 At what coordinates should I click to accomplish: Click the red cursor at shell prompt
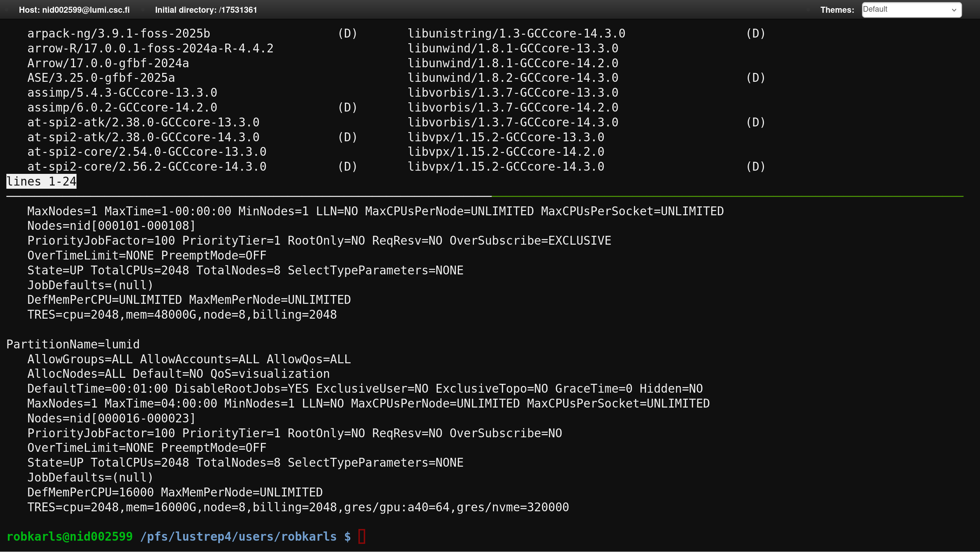(x=361, y=536)
